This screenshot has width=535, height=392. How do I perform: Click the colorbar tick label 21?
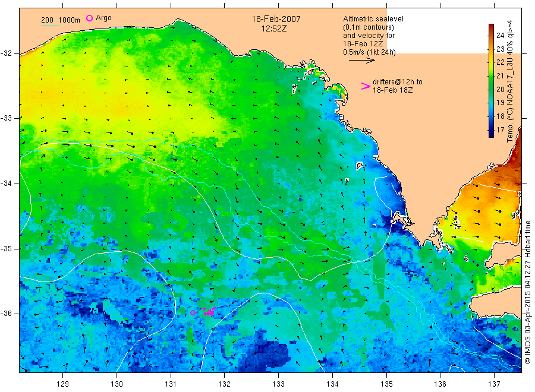click(500, 75)
